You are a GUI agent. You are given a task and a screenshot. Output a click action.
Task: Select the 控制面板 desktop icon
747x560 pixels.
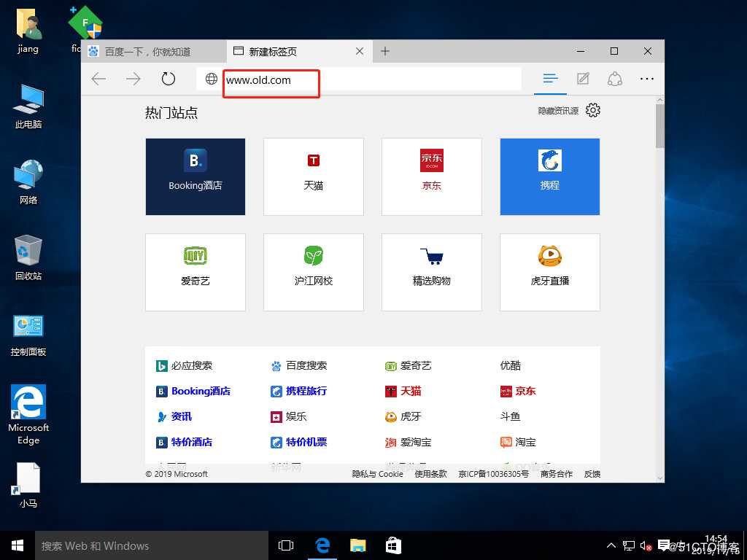click(x=28, y=335)
